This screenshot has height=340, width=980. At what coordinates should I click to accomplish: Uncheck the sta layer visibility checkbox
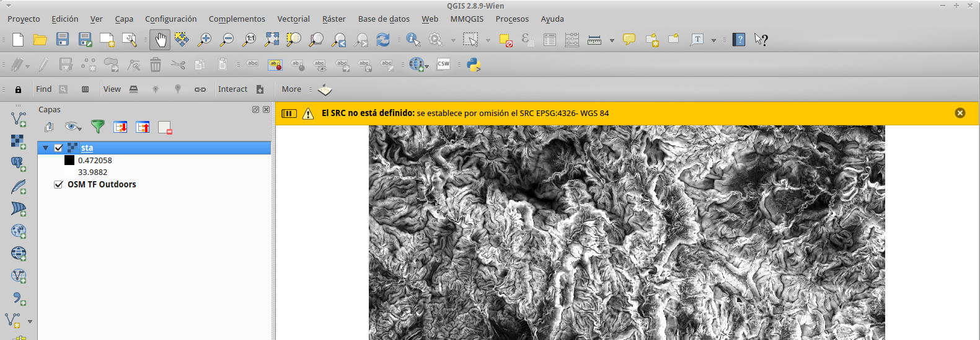(59, 148)
